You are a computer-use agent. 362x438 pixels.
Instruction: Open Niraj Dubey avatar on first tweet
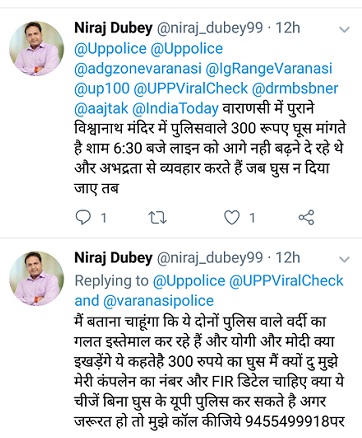36,49
